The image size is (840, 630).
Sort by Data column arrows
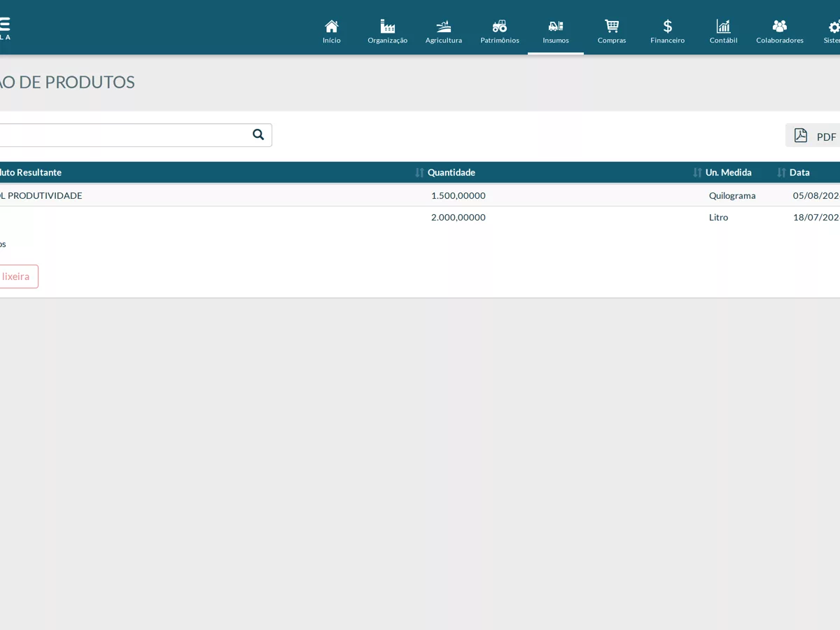[781, 172]
